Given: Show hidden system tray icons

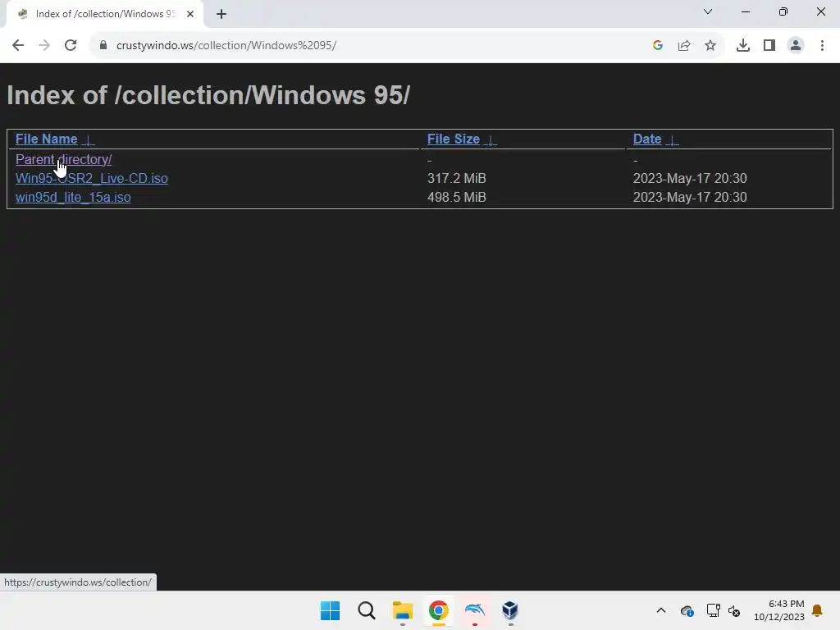Looking at the screenshot, I should pos(661,610).
